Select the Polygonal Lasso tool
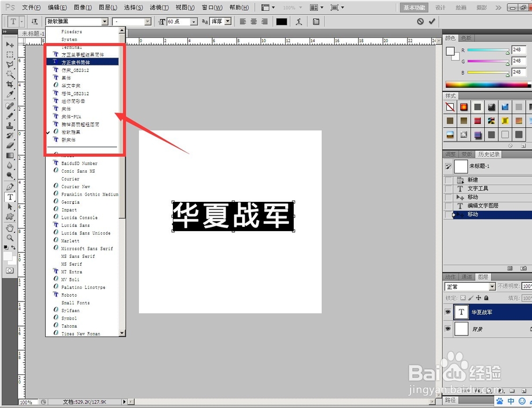This screenshot has width=532, height=408. [x=10, y=64]
